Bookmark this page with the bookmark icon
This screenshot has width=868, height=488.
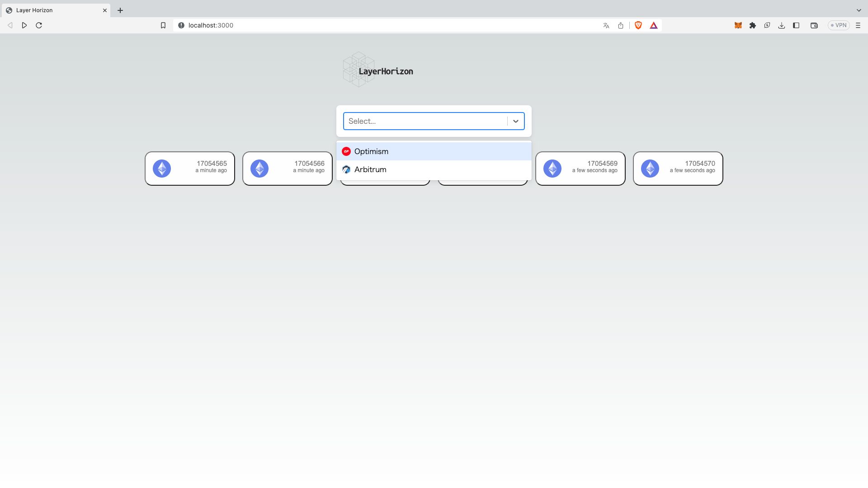(x=163, y=25)
